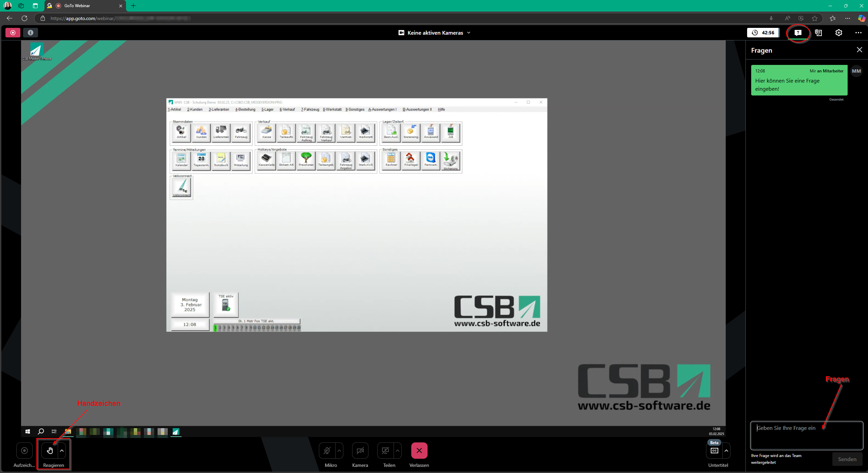Open Hilfe menu in CSB window
The image size is (868, 473).
[441, 109]
